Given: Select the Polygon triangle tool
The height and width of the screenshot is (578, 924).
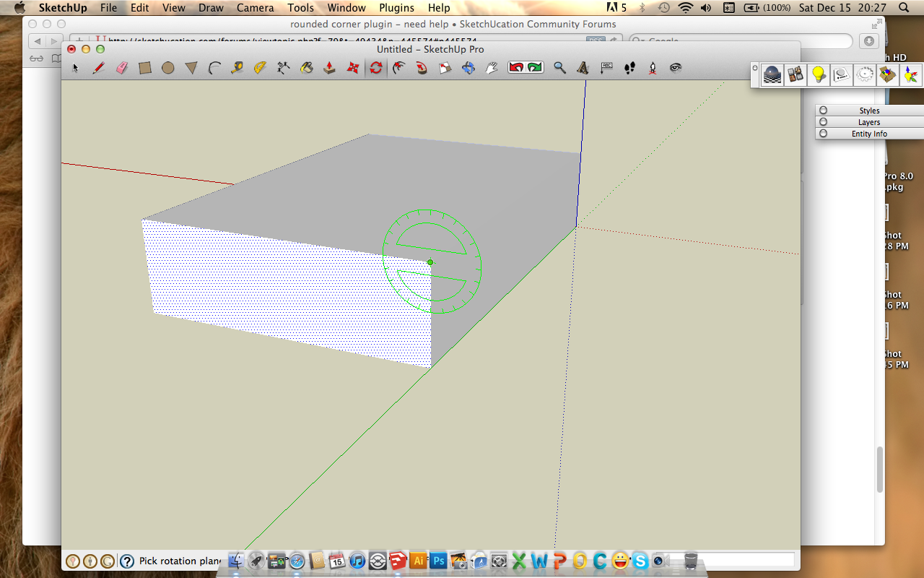Looking at the screenshot, I should pos(191,68).
